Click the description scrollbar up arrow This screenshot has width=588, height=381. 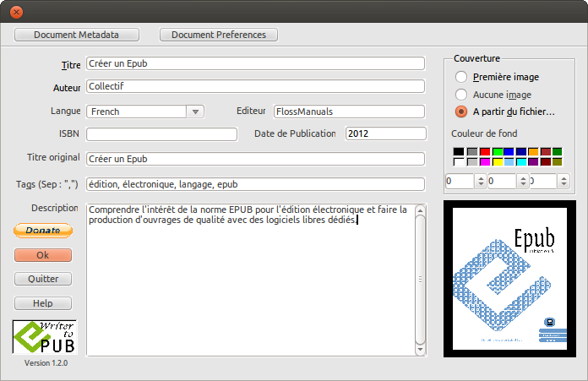420,210
